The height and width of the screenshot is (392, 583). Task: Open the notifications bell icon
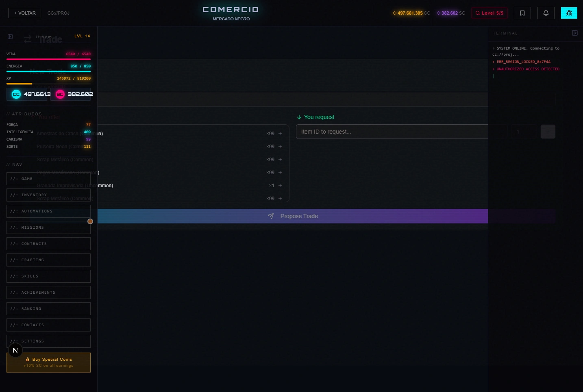point(546,13)
